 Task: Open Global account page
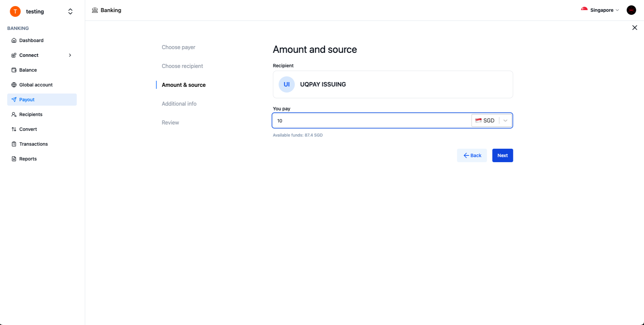tap(42, 85)
